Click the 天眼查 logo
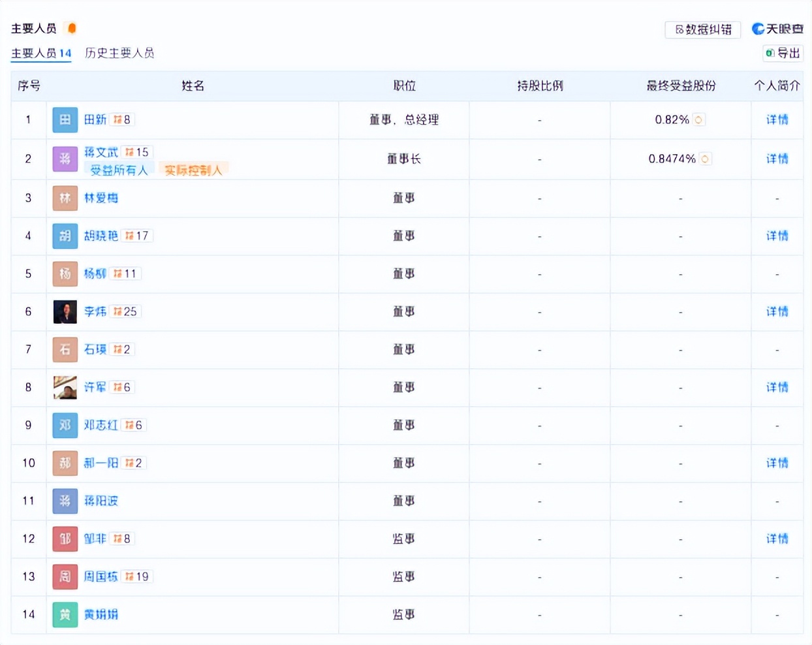The height and width of the screenshot is (645, 812). click(x=777, y=29)
